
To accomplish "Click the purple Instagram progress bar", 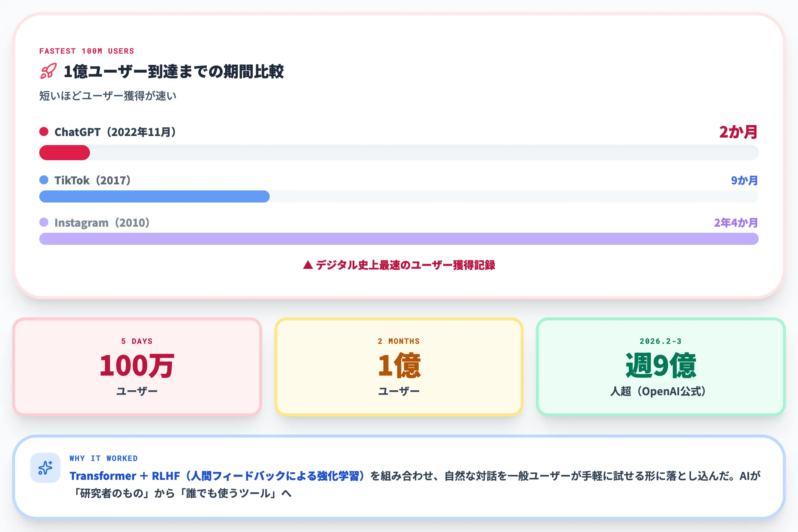I will pyautogui.click(x=399, y=239).
